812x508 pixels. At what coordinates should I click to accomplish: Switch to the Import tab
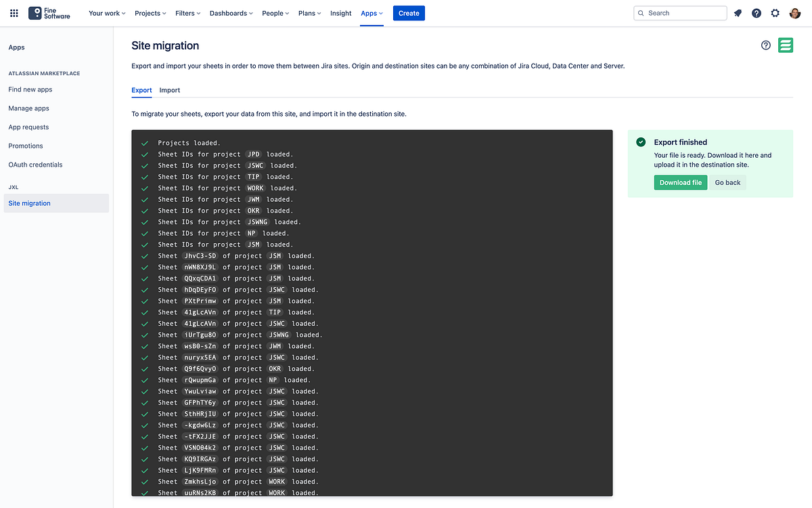169,90
